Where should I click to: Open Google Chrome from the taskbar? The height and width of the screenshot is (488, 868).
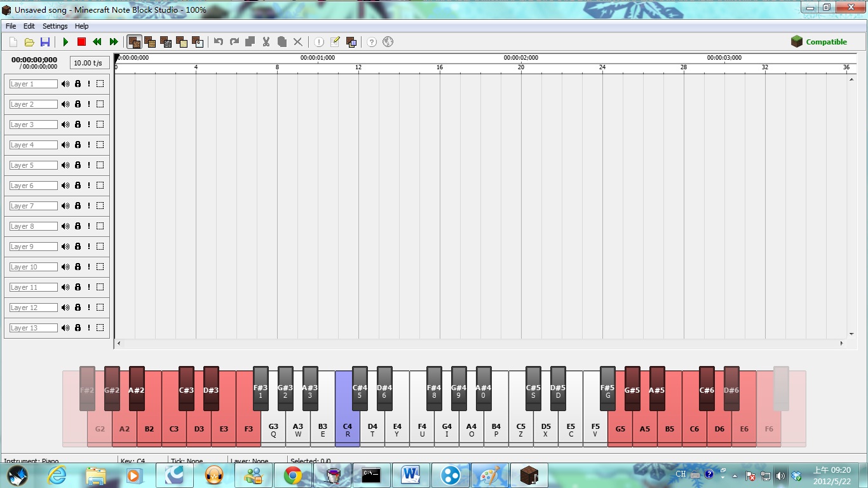click(x=293, y=475)
